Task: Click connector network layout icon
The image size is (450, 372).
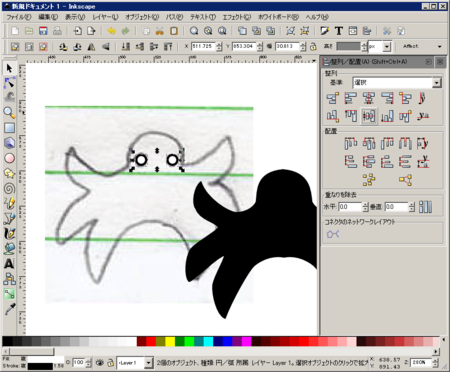Action: (x=333, y=234)
